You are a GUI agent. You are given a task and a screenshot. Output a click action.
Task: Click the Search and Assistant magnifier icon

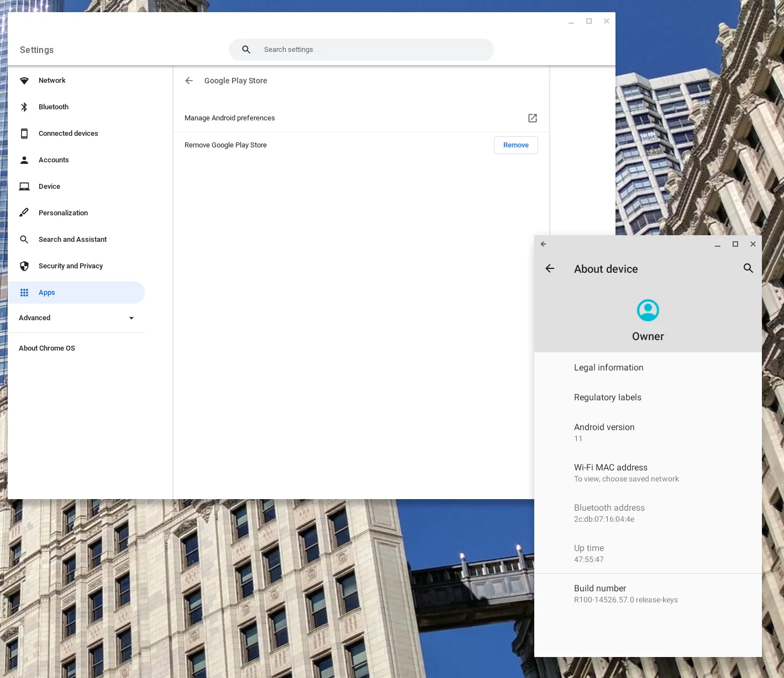click(24, 240)
